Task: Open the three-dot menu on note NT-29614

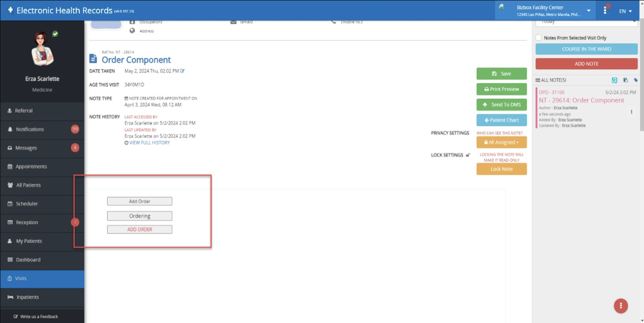Action: [631, 112]
